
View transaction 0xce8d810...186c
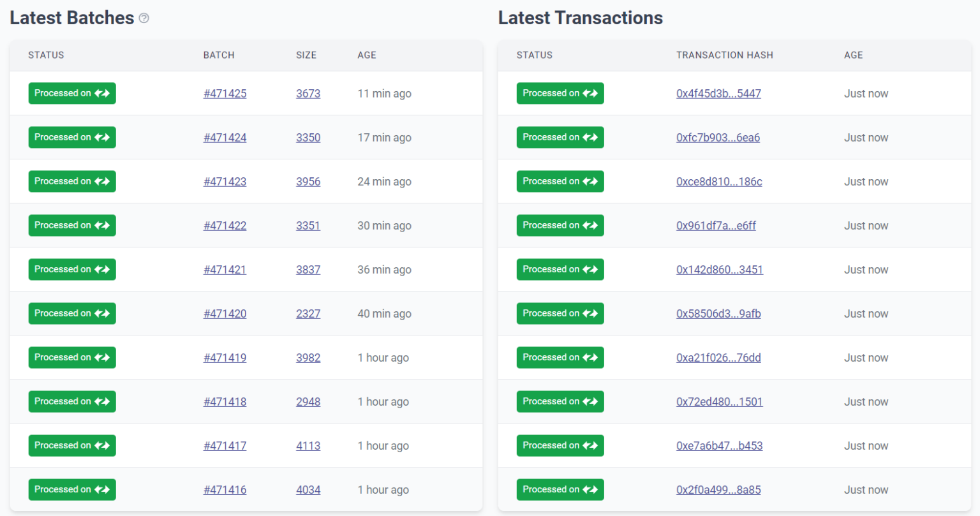click(x=719, y=182)
